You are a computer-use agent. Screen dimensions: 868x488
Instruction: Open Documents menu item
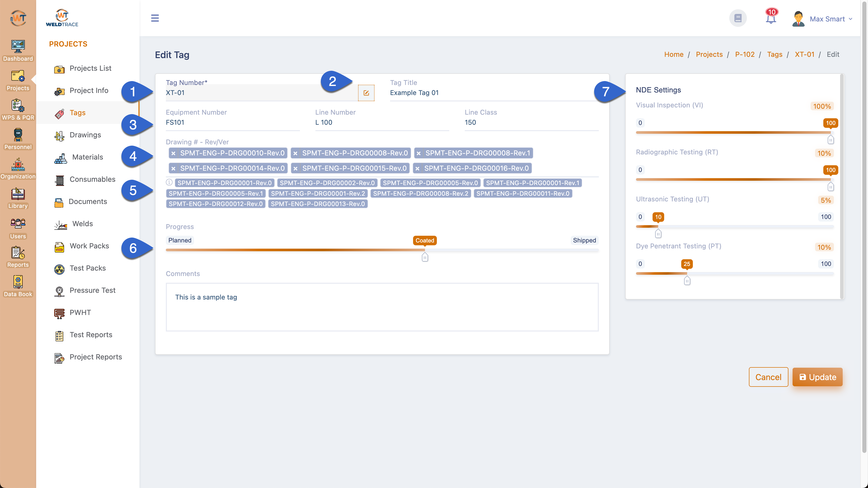88,202
